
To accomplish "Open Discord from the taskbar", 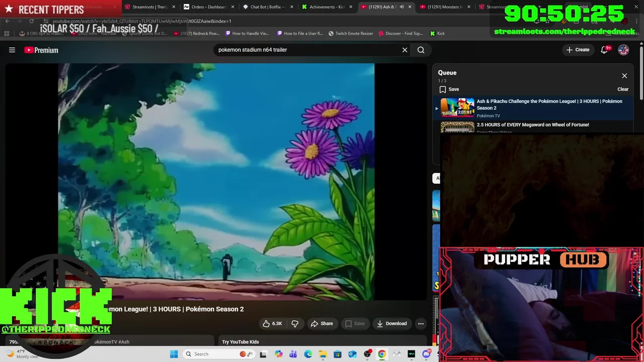I will point(427,354).
